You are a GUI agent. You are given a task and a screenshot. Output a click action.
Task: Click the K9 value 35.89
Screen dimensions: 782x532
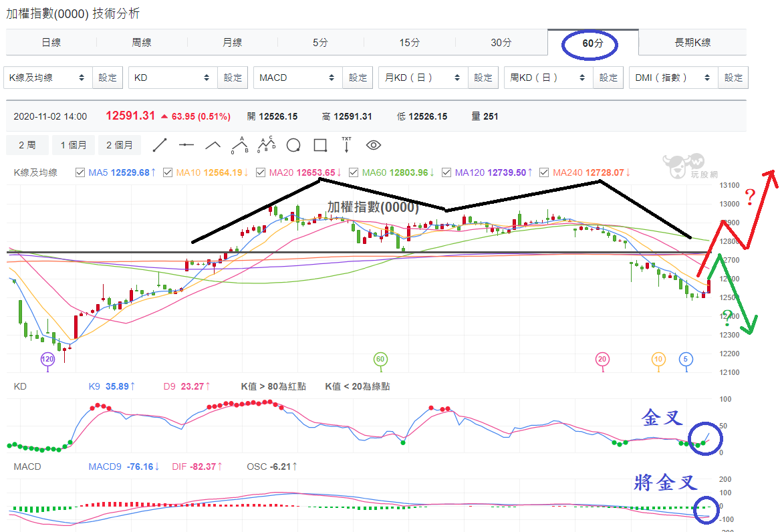117,386
